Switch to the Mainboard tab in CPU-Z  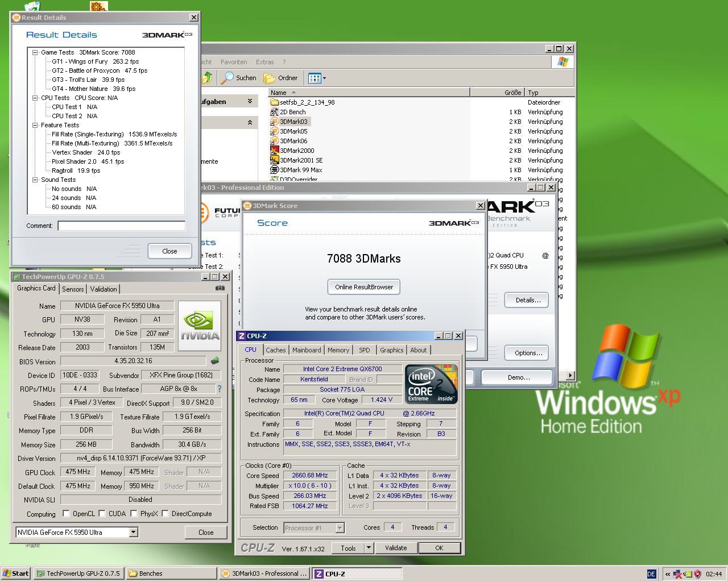tap(307, 350)
